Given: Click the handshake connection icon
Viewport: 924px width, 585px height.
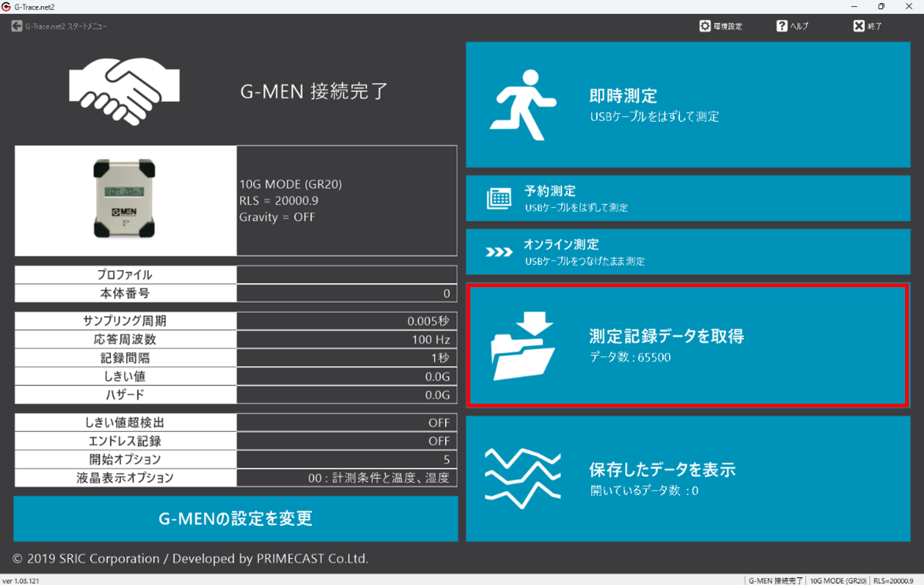Looking at the screenshot, I should click(x=125, y=91).
